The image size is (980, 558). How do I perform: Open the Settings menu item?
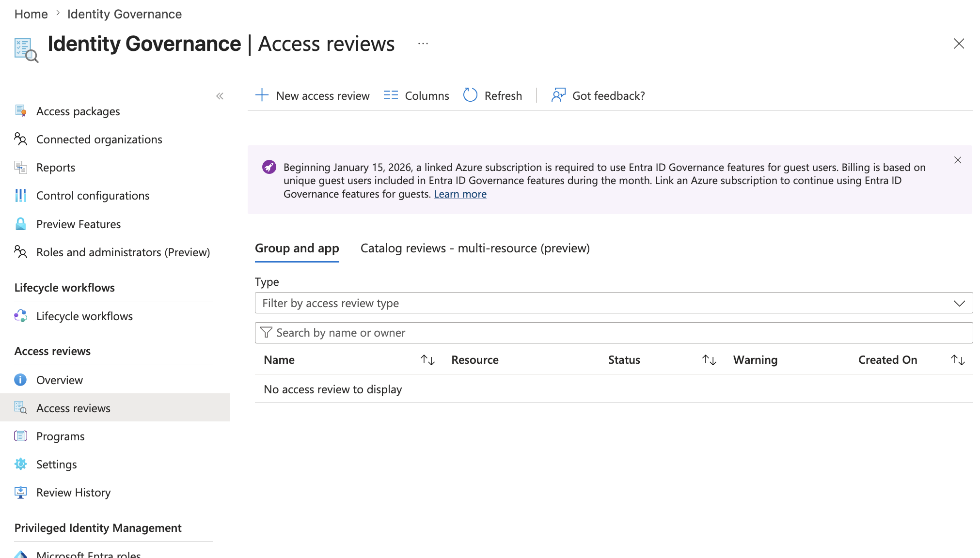pyautogui.click(x=57, y=464)
